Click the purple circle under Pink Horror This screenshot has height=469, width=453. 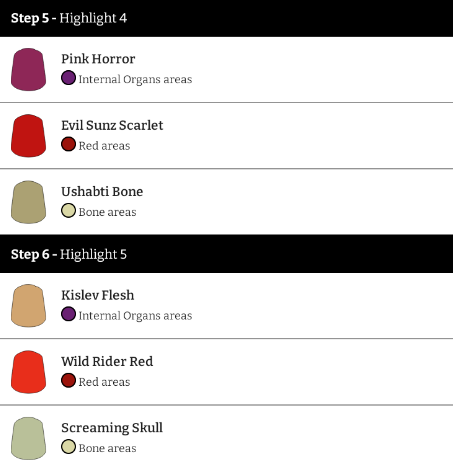68,78
